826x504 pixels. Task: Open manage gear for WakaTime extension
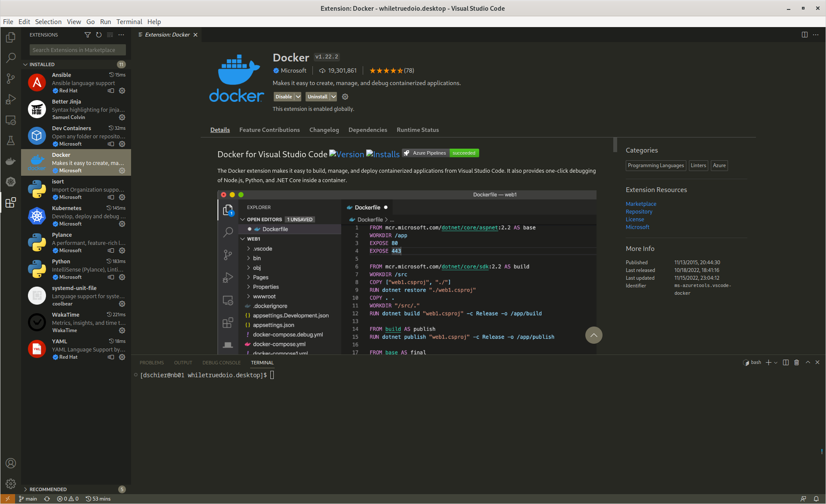(x=122, y=330)
